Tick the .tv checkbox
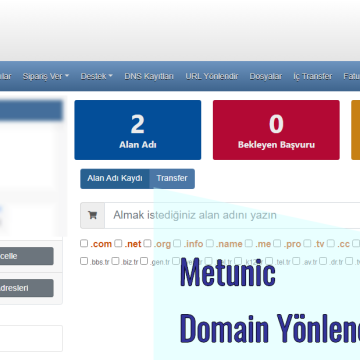This screenshot has width=360, height=360. pos(307,243)
